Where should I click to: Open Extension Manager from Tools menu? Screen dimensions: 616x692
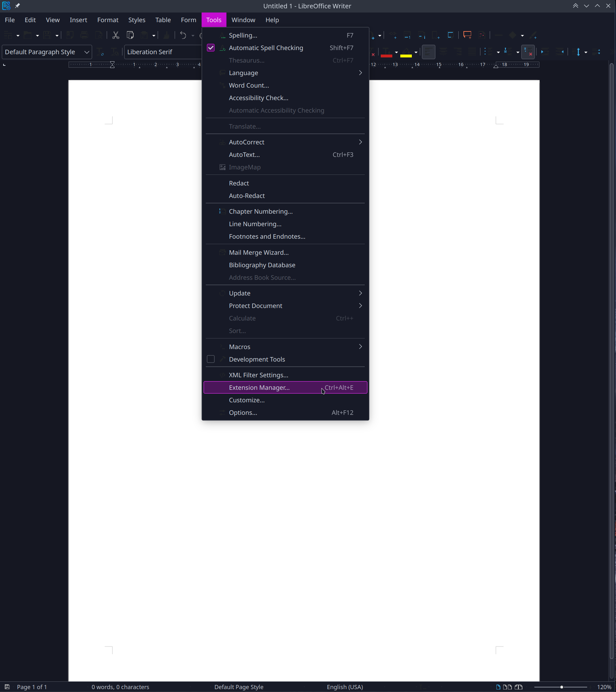259,388
